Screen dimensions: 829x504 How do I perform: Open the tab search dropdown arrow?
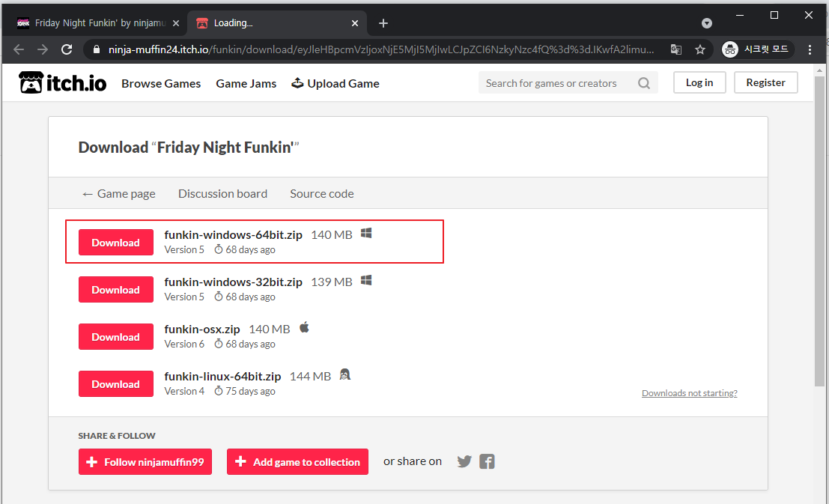(x=707, y=23)
